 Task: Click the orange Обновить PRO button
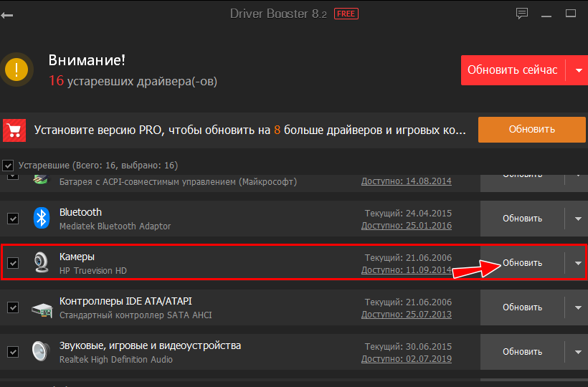pos(531,130)
